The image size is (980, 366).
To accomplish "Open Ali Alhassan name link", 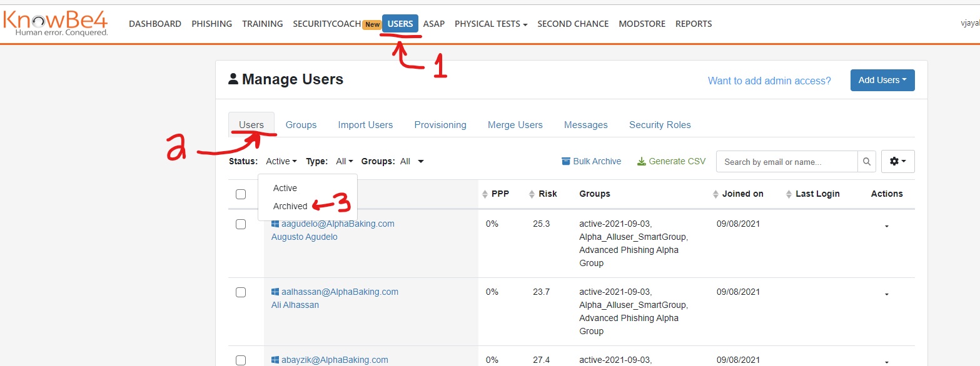I will (295, 305).
